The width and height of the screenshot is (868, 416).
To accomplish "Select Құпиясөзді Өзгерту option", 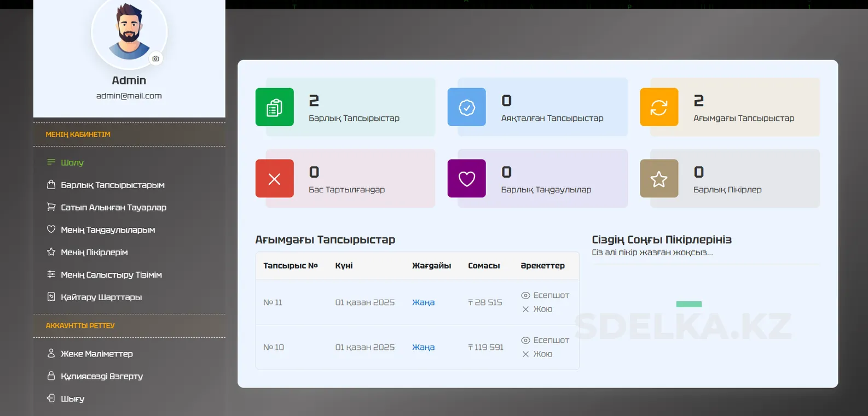I will tap(102, 376).
